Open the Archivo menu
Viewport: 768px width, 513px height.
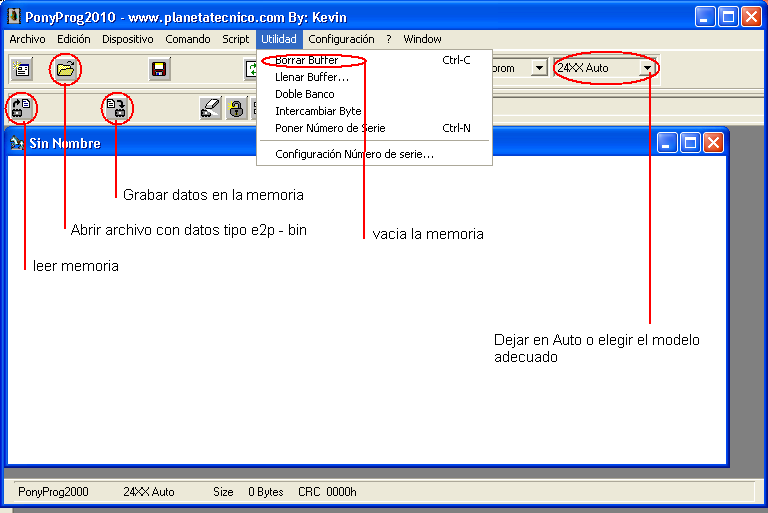[27, 39]
